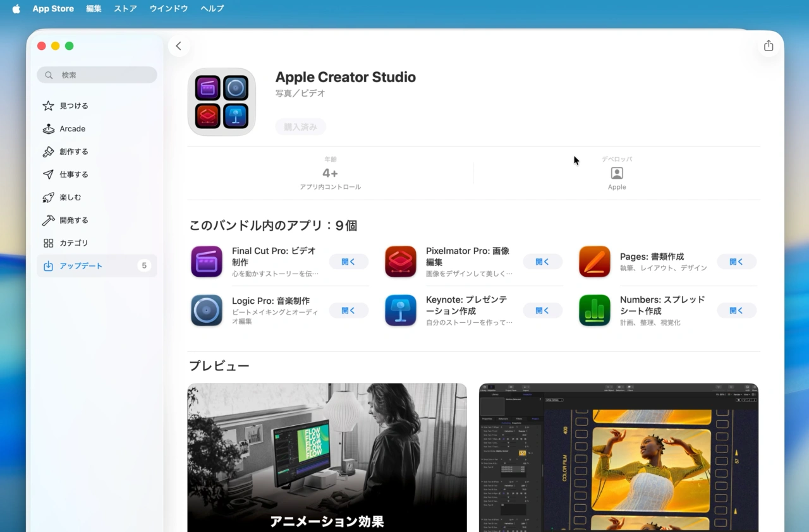Viewport: 809px width, 532px height.
Task: Click 開く next to Keynote
Action: point(542,310)
